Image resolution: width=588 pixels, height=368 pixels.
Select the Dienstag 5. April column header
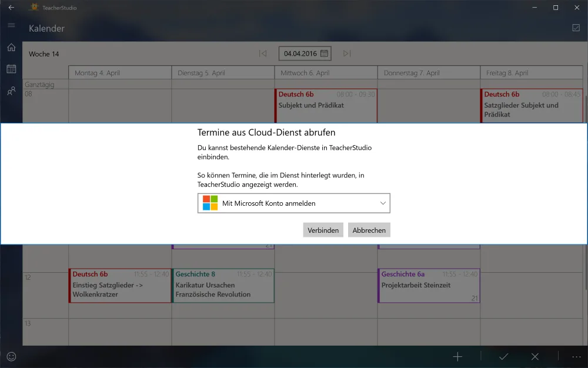[223, 73]
